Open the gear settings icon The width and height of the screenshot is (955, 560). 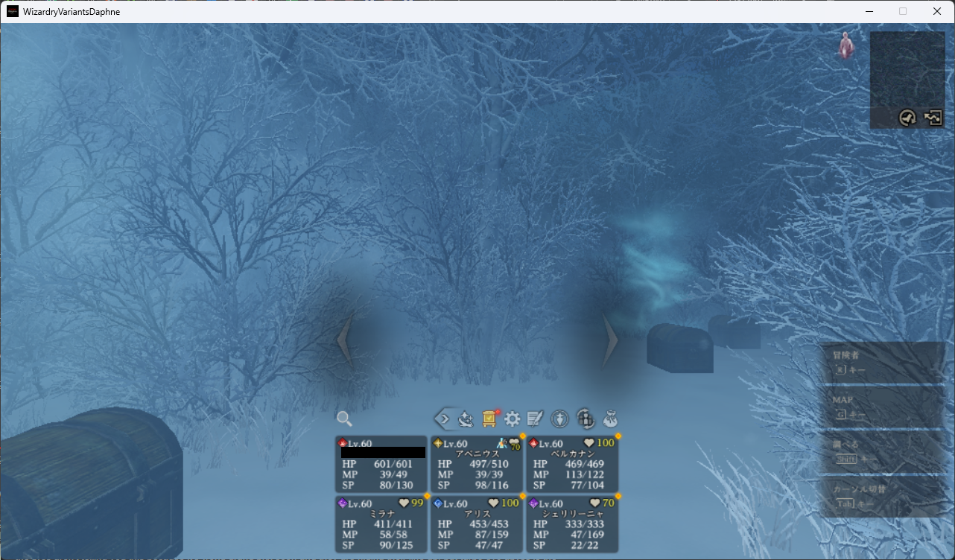[x=513, y=419]
